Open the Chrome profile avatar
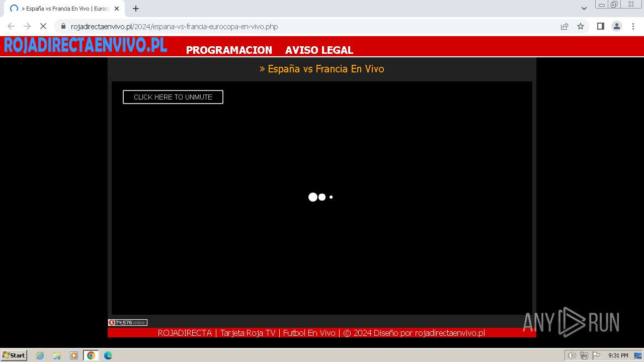644x362 pixels. click(617, 26)
